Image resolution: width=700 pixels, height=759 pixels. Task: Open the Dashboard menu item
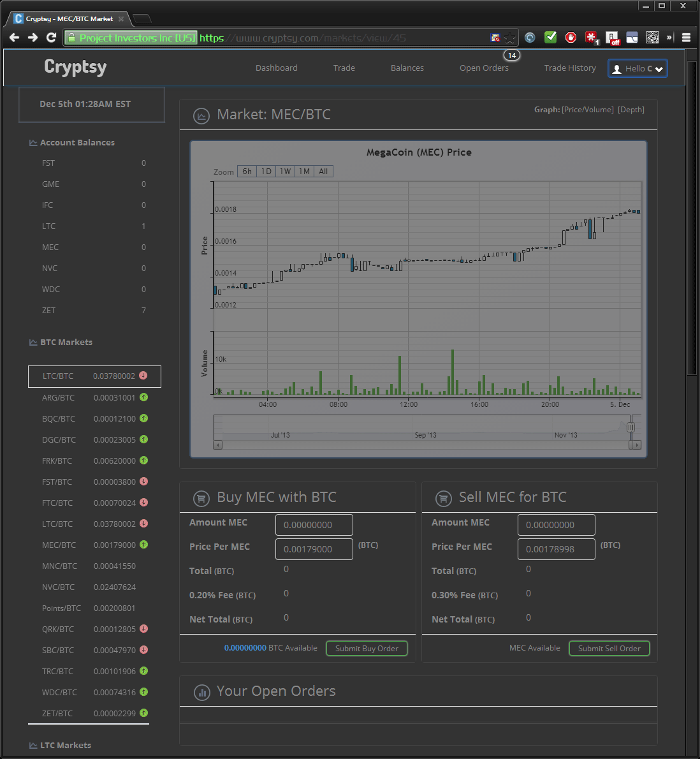pos(276,68)
